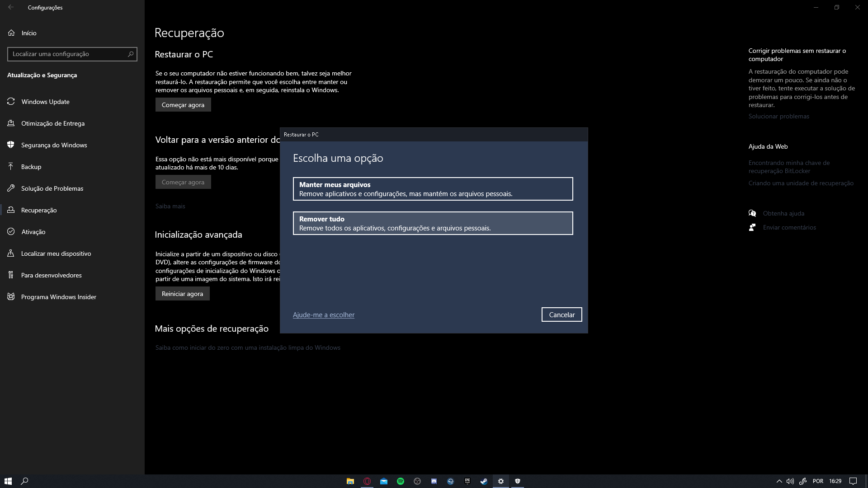
Task: Open the 'Ajude-me a escolher' link
Action: [x=323, y=315]
